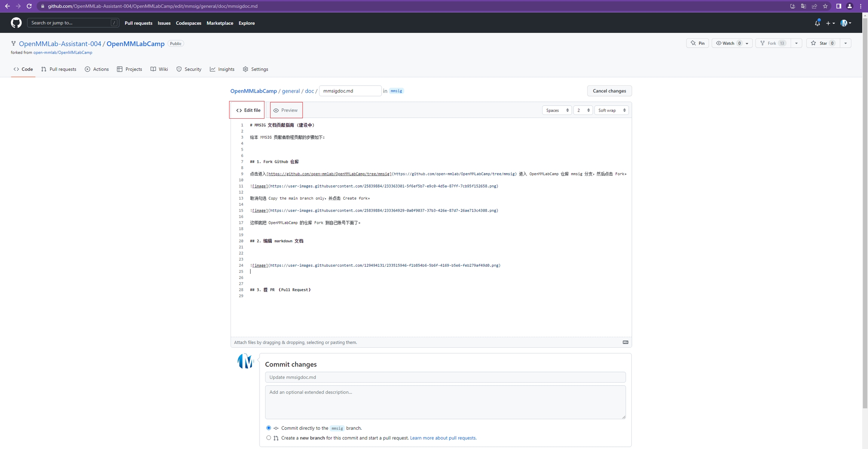Expand the Watch options dropdown
868x449 pixels.
pyautogui.click(x=747, y=43)
